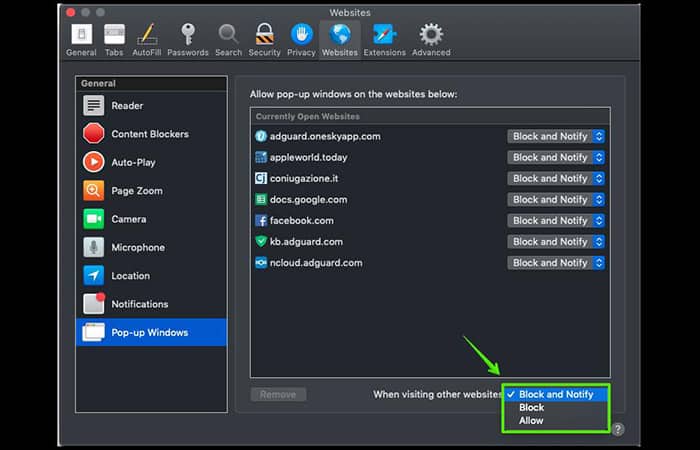Select the ncloud.adguard.com website row

[430, 263]
